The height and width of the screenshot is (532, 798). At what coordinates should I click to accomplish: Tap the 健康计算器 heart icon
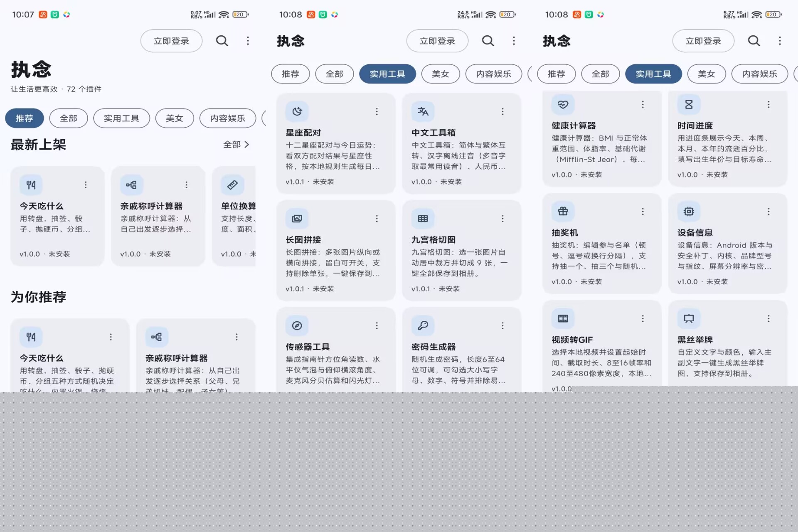click(563, 104)
